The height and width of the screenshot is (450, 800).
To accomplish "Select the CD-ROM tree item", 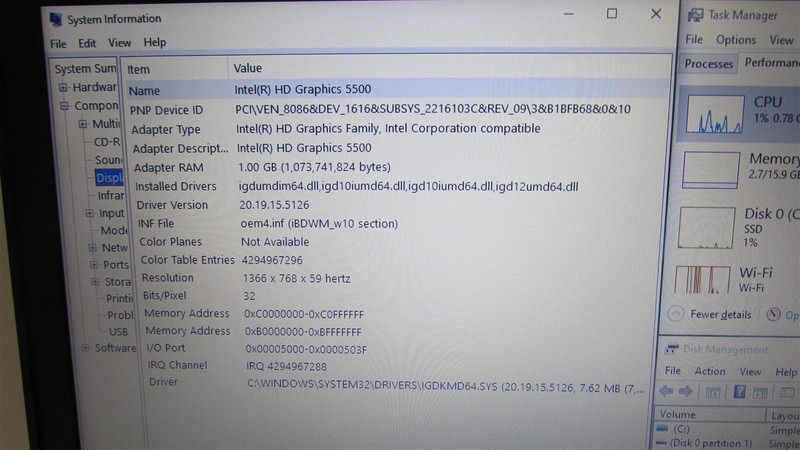I will (x=107, y=142).
